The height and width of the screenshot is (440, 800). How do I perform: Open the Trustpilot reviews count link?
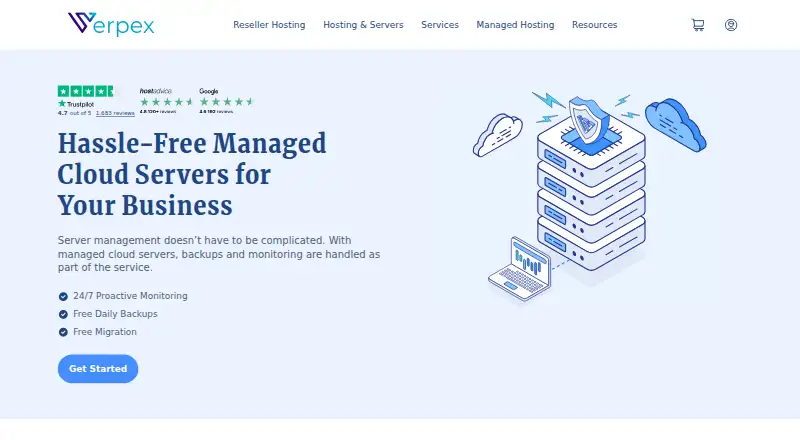coord(115,113)
